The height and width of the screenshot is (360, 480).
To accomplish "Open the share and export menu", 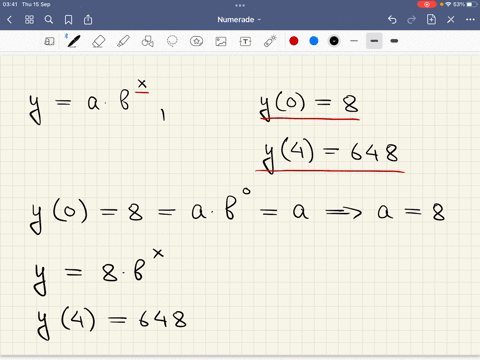I will pyautogui.click(x=88, y=20).
